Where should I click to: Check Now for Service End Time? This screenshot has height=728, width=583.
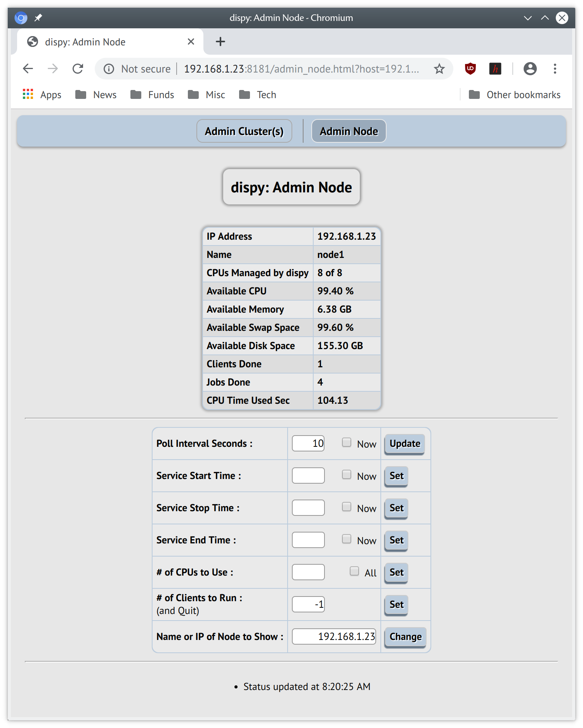point(347,539)
